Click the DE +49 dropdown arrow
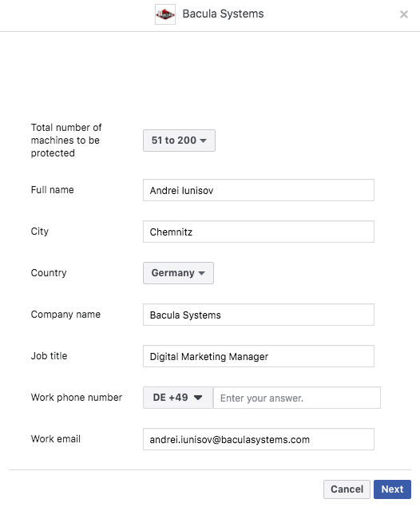Screen dimensions: 420x507 (198, 398)
